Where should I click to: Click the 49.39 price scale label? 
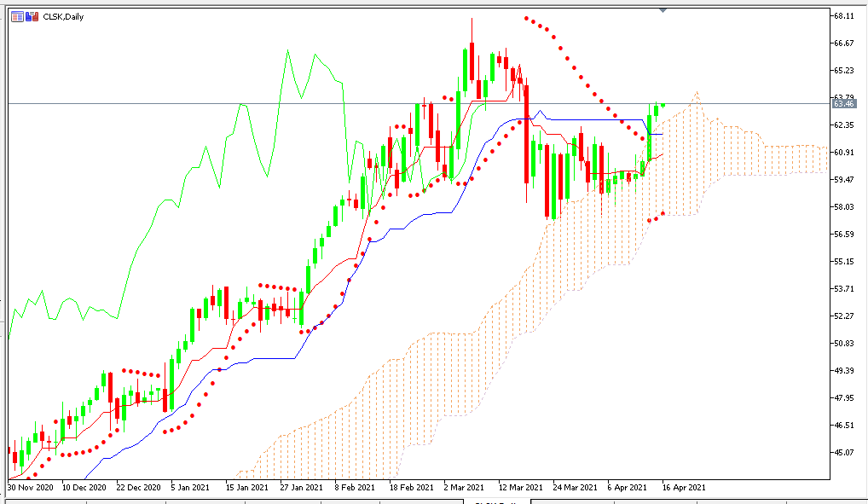coord(843,370)
